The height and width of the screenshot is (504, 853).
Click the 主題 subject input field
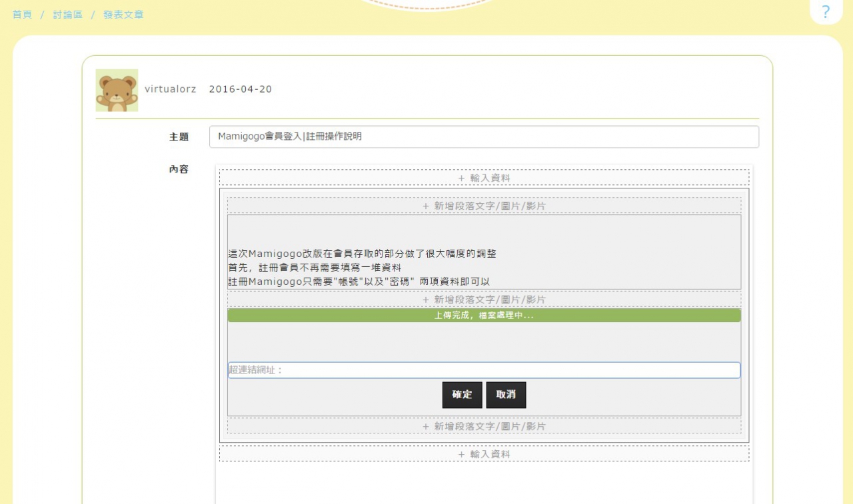(x=484, y=136)
